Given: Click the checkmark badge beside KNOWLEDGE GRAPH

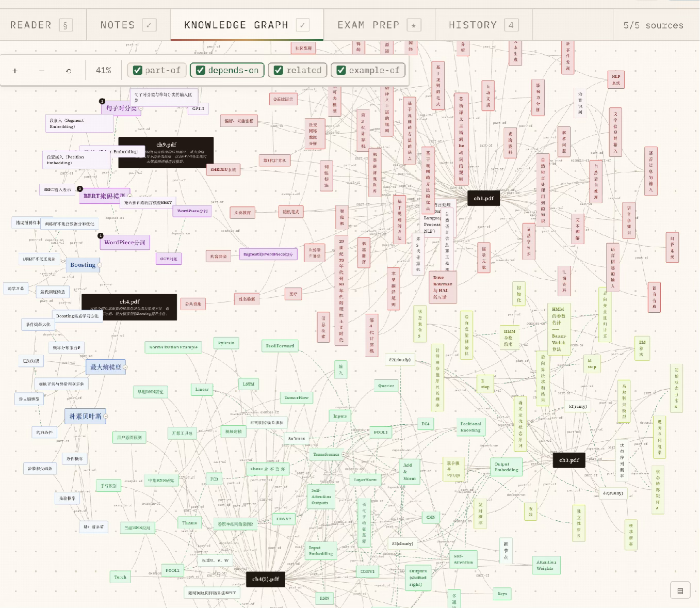Looking at the screenshot, I should (303, 25).
